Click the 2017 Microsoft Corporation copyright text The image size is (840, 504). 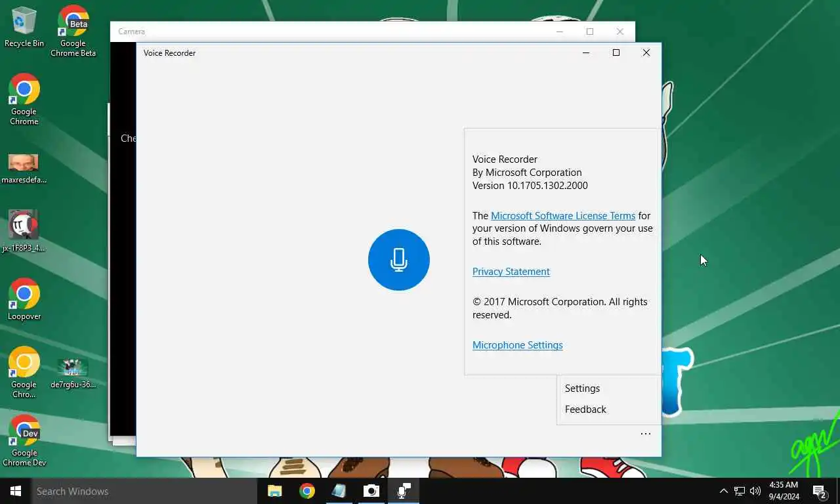[560, 308]
